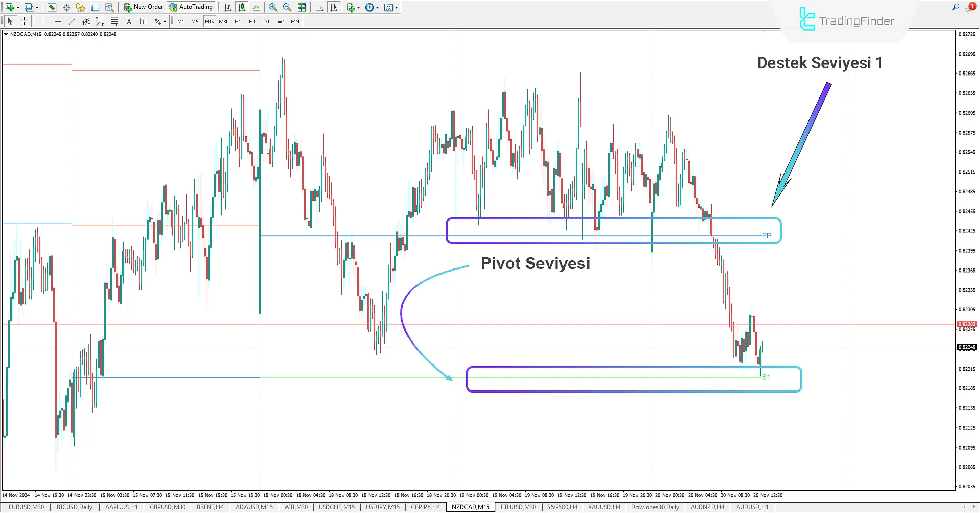
Task: Click the New Order button
Action: tap(143, 7)
